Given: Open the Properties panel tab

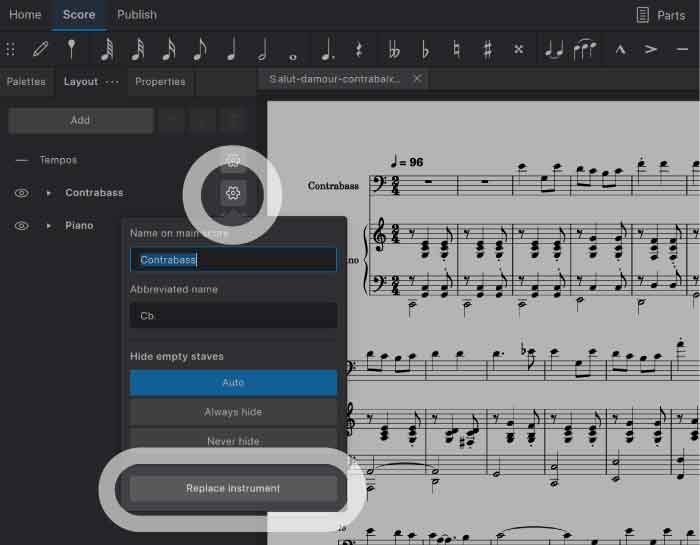Looking at the screenshot, I should (x=160, y=82).
